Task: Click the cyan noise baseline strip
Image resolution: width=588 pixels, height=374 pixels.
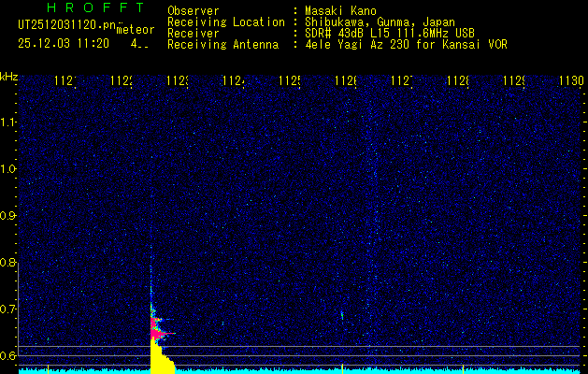Action: click(x=374, y=370)
